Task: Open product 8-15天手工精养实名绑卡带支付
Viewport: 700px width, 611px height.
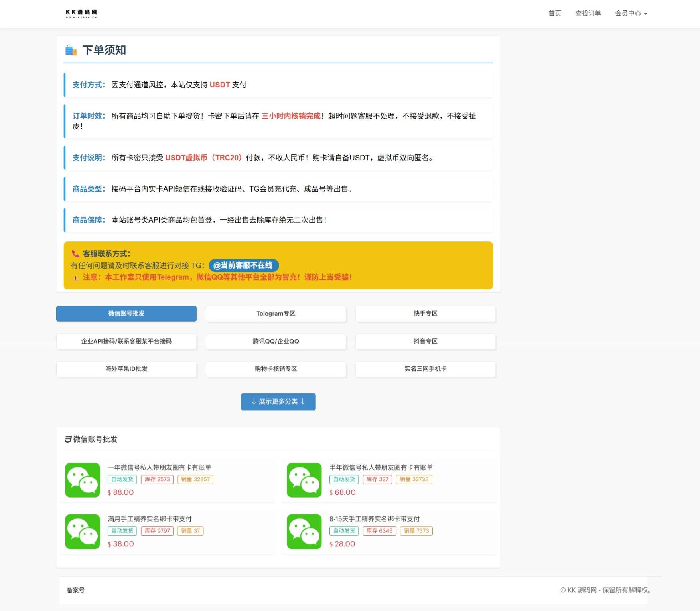Action: click(x=375, y=519)
